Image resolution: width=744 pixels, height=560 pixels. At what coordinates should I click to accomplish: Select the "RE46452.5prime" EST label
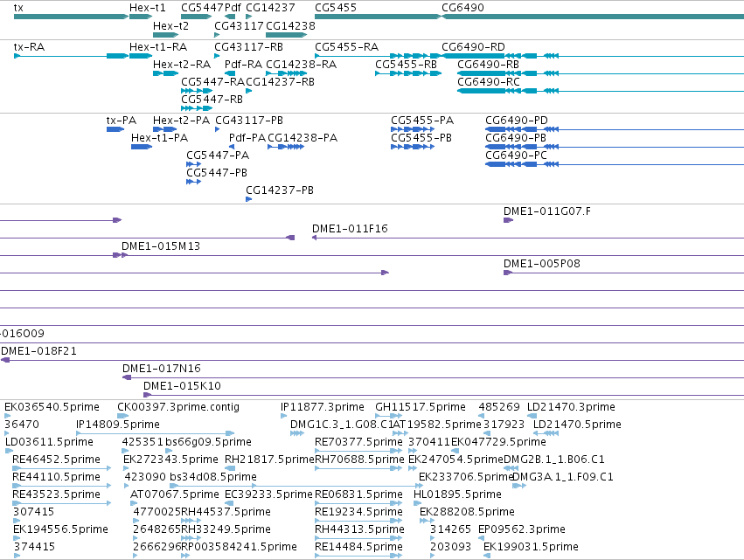[x=57, y=460]
